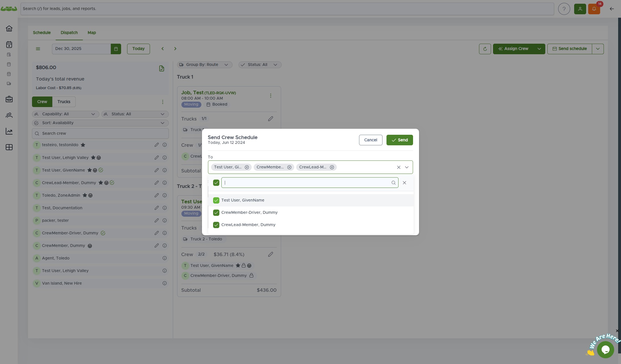The height and width of the screenshot is (364, 621).
Task: Select the Trucks tab
Action: (x=64, y=102)
